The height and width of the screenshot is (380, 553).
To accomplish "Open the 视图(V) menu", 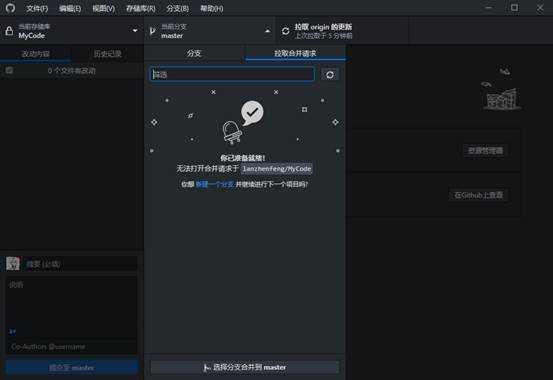I will 103,8.
